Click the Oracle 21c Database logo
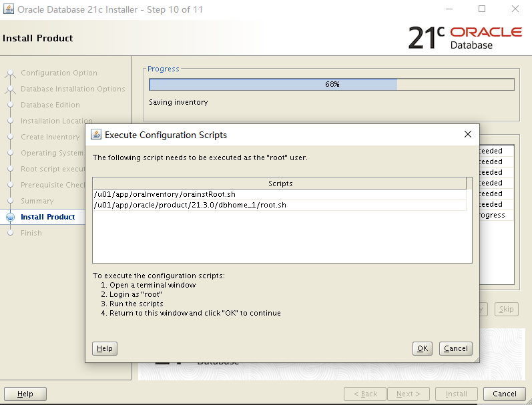Image resolution: width=532 pixels, height=405 pixels. pos(465,37)
